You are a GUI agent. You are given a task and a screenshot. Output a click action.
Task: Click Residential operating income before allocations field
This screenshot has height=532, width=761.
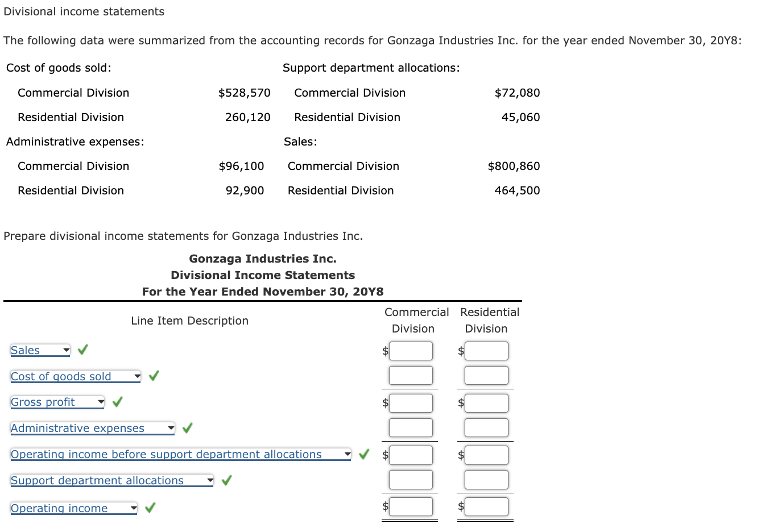tap(486, 455)
